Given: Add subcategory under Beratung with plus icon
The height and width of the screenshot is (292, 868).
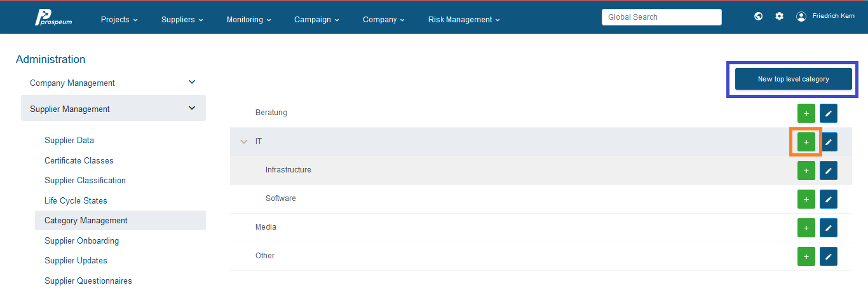Looking at the screenshot, I should (x=806, y=113).
